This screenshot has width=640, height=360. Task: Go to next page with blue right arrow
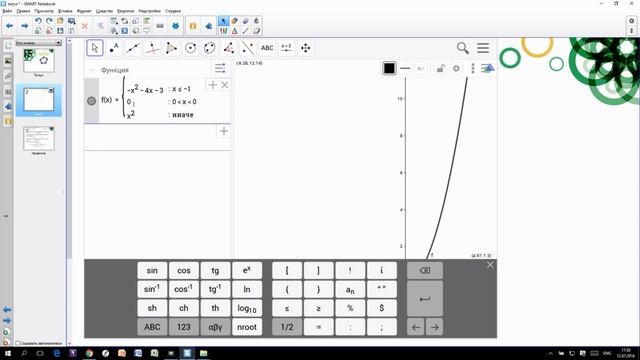point(24,26)
